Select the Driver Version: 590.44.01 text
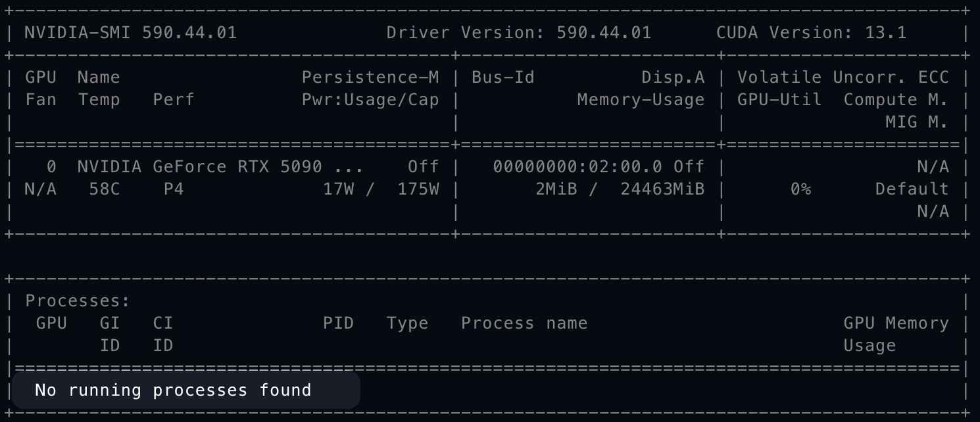This screenshot has width=980, height=422. pos(519,32)
